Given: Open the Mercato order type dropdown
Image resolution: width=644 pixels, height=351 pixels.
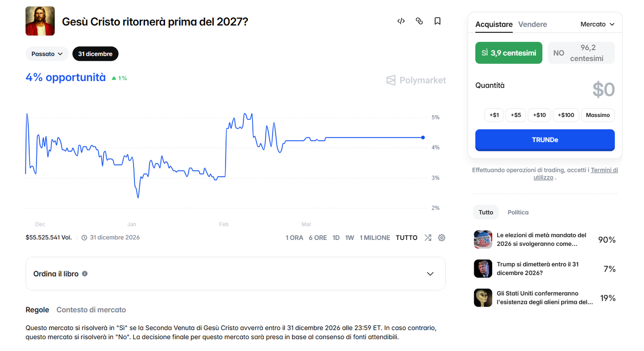Looking at the screenshot, I should point(597,24).
